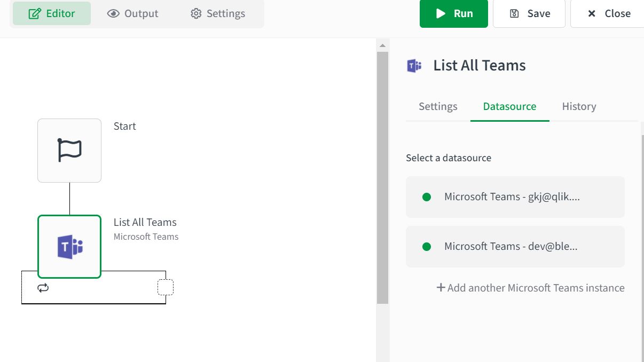Click the green status dot for dev@ble
644x362 pixels.
coord(427,247)
